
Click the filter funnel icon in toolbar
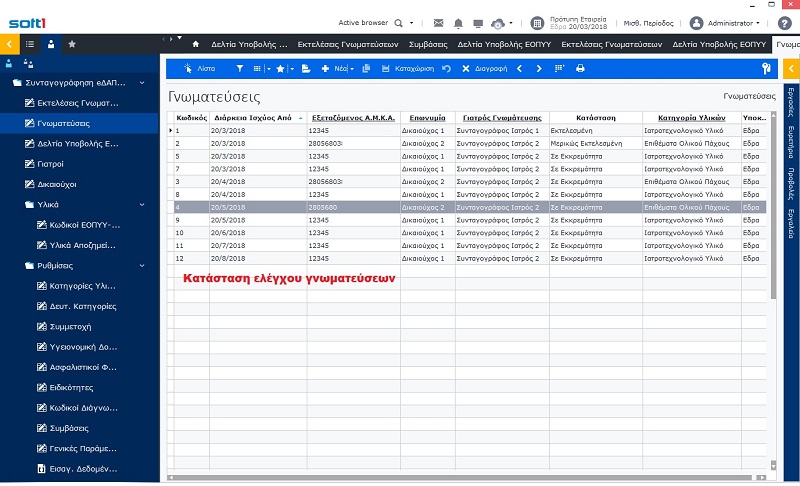(x=239, y=68)
